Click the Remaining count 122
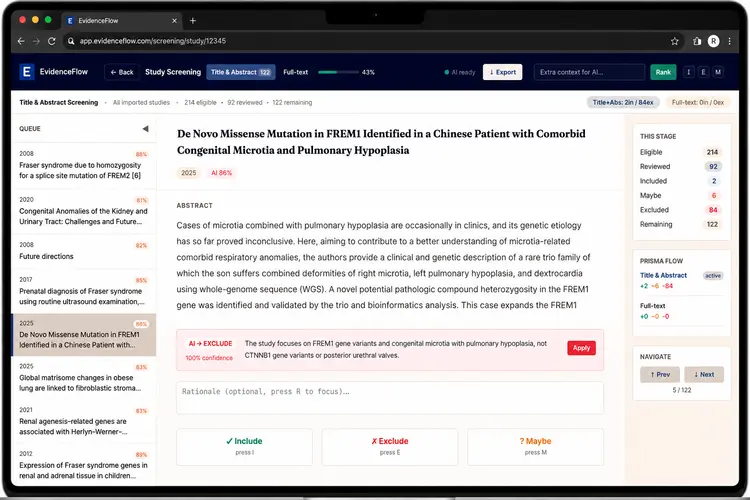Viewport: 750px width, 500px height. (712, 224)
